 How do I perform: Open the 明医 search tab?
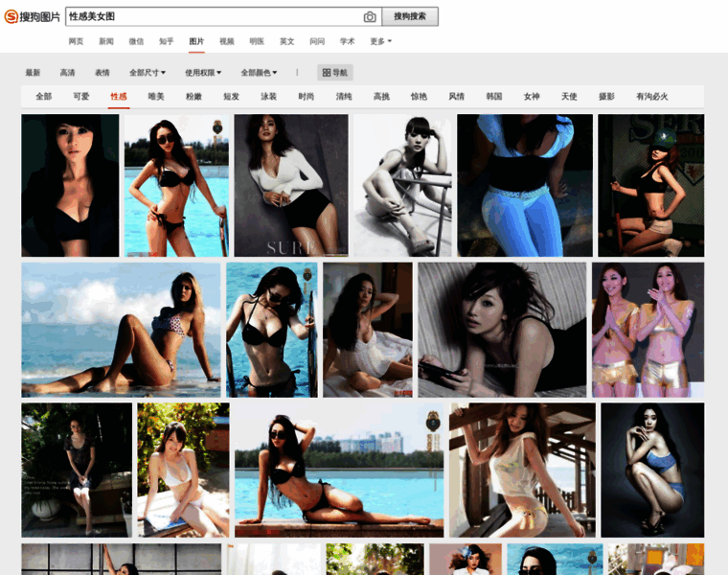click(x=257, y=41)
